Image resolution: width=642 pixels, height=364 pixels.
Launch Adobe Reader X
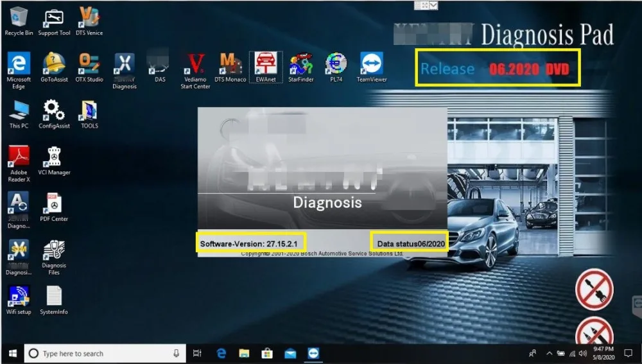(19, 164)
